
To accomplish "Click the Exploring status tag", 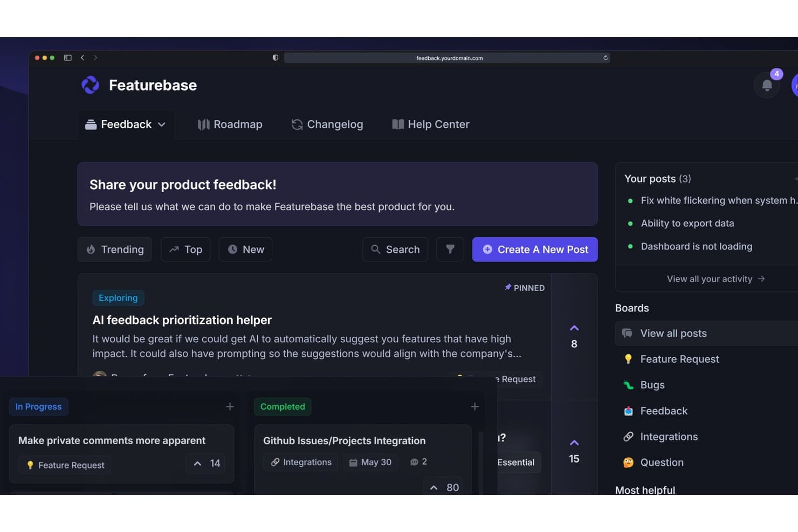I will click(118, 298).
